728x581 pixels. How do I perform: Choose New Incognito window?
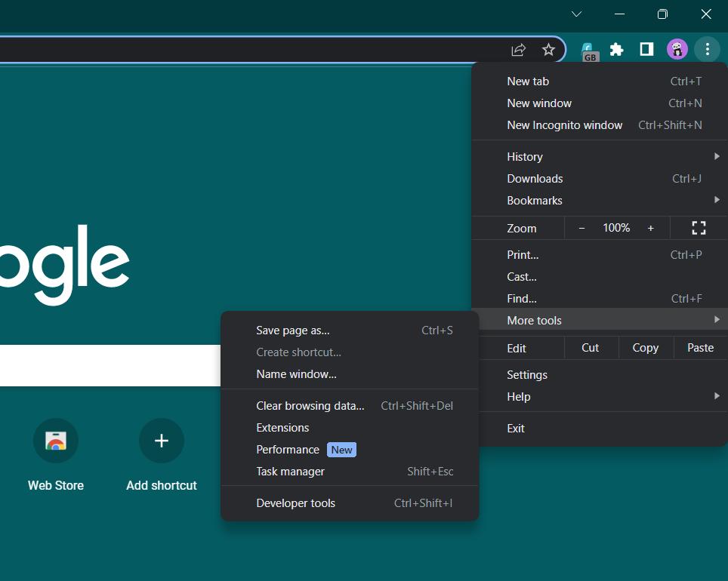[x=565, y=124]
